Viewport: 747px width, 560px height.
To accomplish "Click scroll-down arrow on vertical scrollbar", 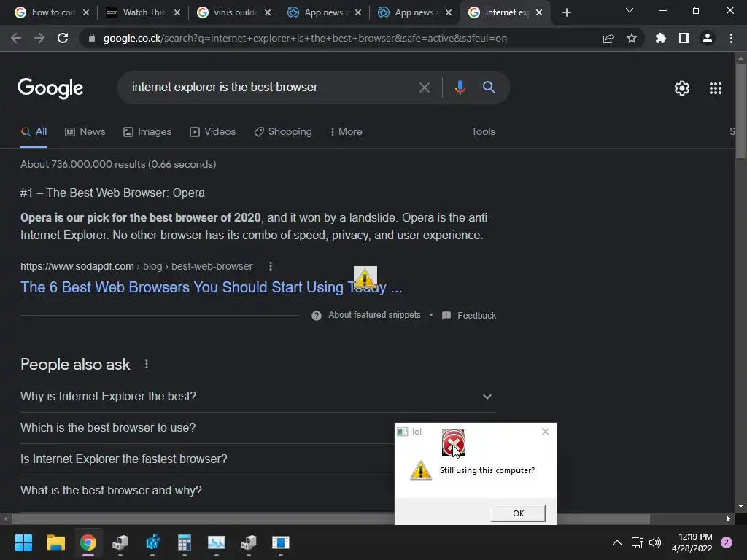I will tap(740, 506).
